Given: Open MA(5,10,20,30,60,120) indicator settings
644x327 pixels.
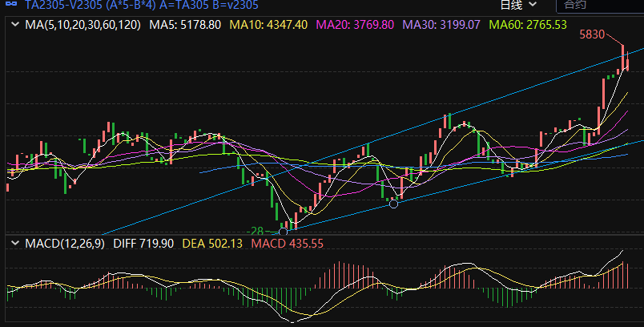Looking at the screenshot, I should pos(83,25).
